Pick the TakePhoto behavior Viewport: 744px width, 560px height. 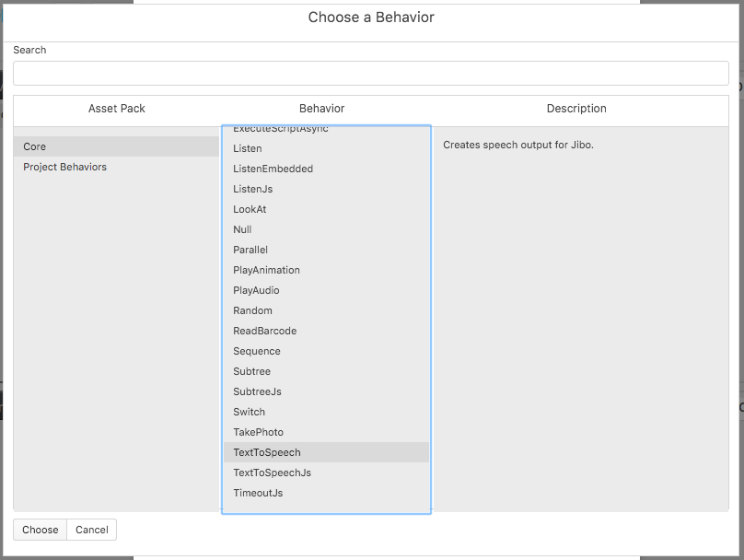[x=258, y=432]
